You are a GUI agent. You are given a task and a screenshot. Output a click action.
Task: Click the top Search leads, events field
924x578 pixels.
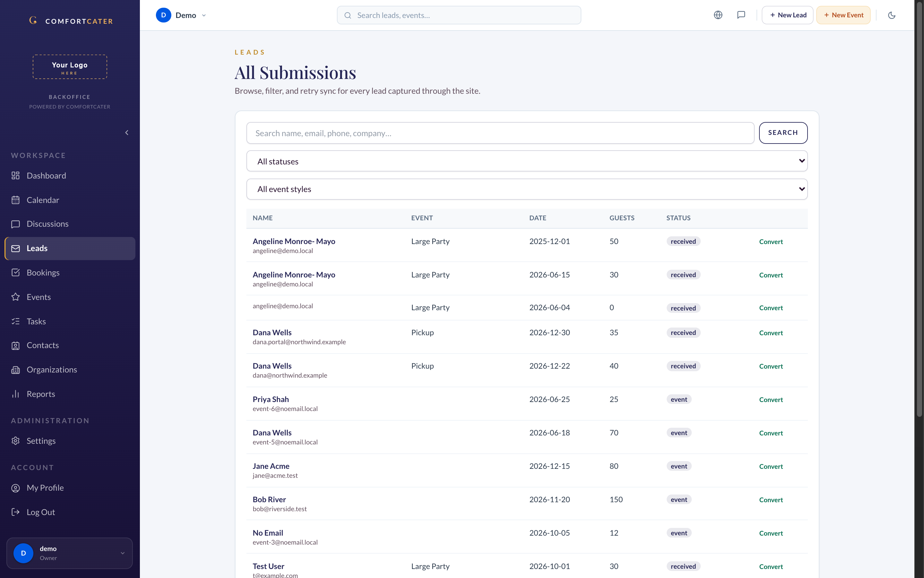click(x=458, y=15)
